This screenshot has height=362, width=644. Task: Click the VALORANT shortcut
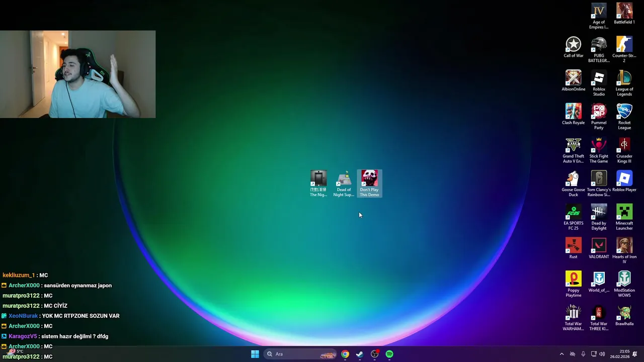599,248
